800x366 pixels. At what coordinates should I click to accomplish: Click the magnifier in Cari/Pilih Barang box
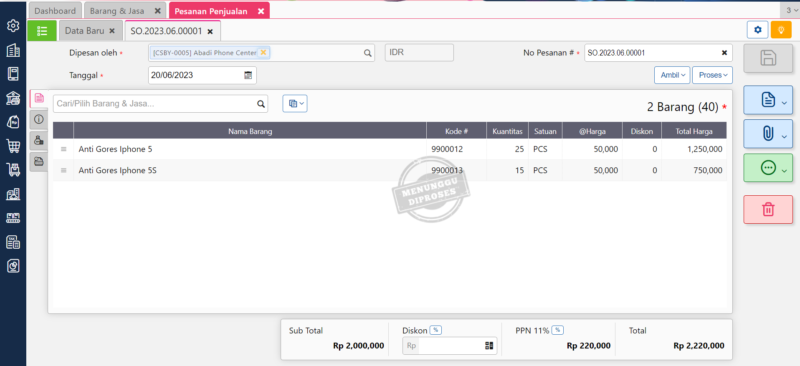pos(261,104)
